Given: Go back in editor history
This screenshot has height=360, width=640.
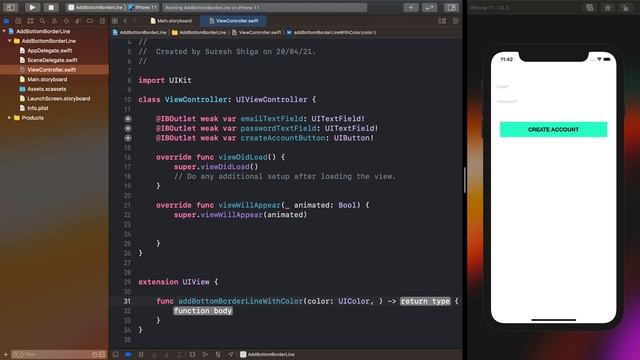Looking at the screenshot, I should (125, 21).
